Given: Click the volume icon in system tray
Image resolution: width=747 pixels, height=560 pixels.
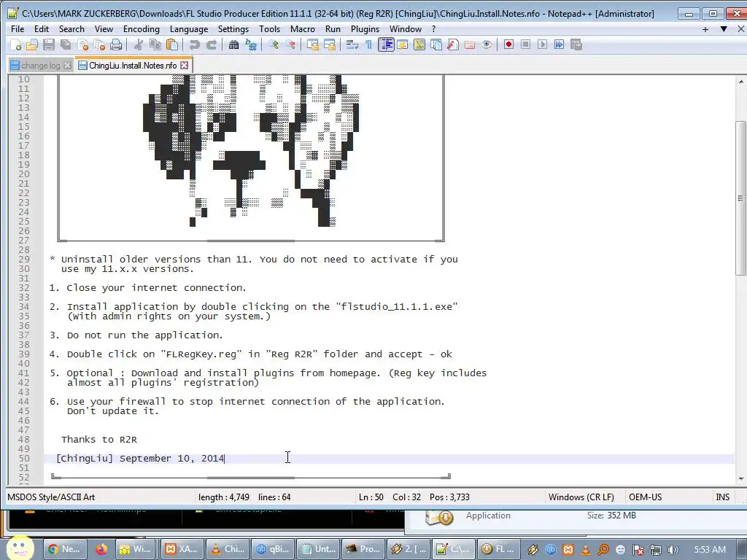Looking at the screenshot, I should point(673,550).
